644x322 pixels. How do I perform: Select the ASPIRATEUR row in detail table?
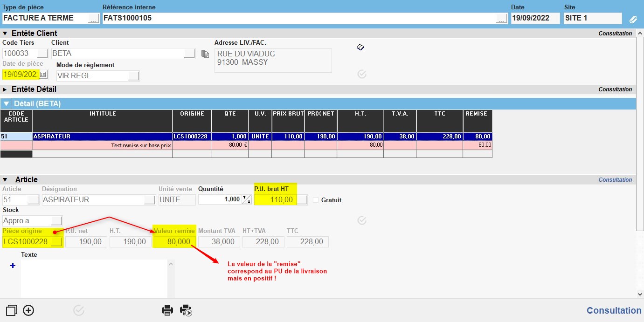pyautogui.click(x=102, y=137)
